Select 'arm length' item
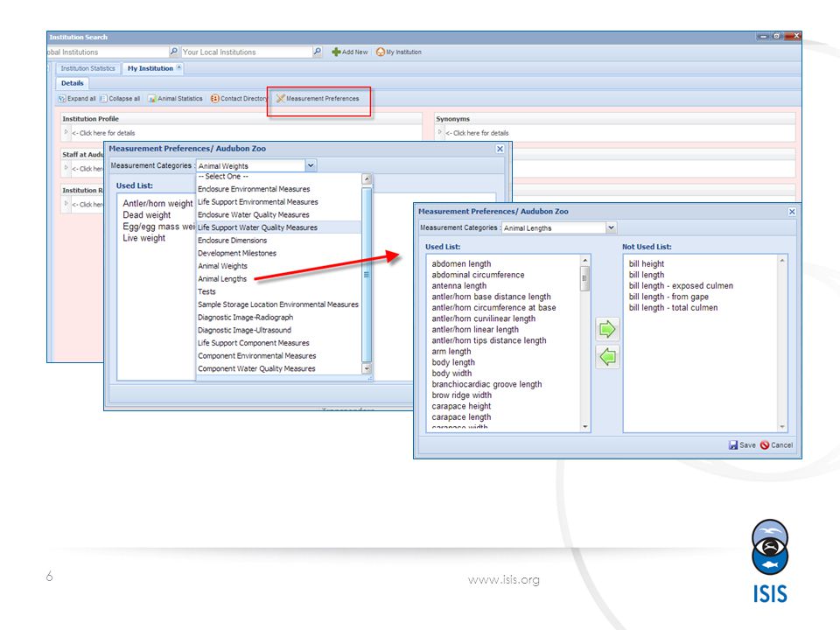Screen dimensions: 840x630 [451, 352]
